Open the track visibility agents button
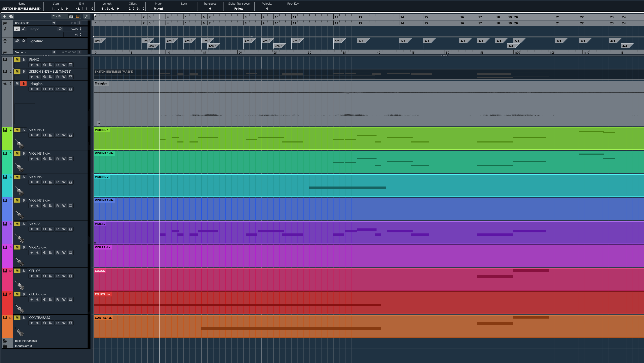Image resolution: width=644 pixels, height=363 pixels. coord(71,16)
